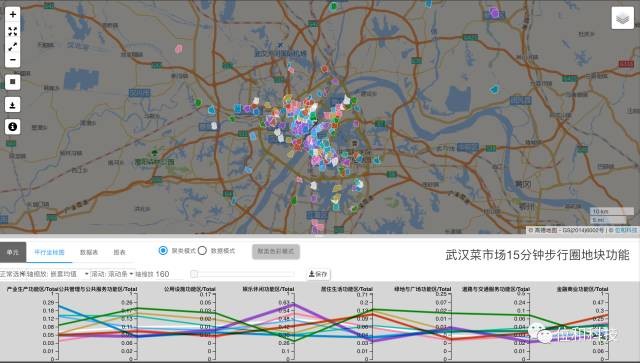Open the info icon on map toolbar

pyautogui.click(x=13, y=127)
